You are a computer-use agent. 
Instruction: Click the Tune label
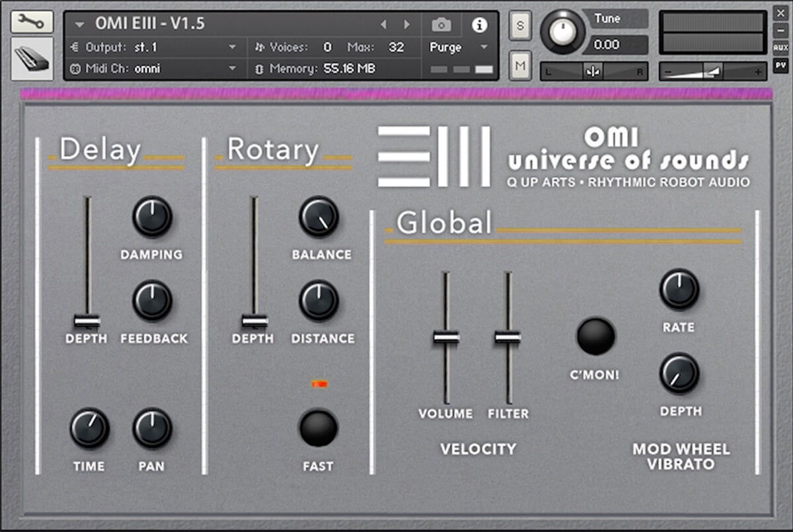[x=607, y=19]
